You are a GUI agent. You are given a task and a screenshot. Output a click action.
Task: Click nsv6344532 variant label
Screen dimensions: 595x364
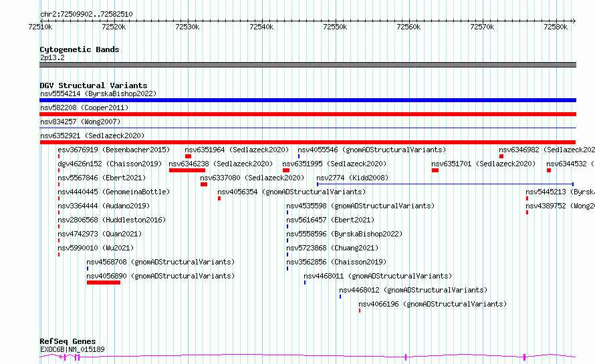click(571, 164)
